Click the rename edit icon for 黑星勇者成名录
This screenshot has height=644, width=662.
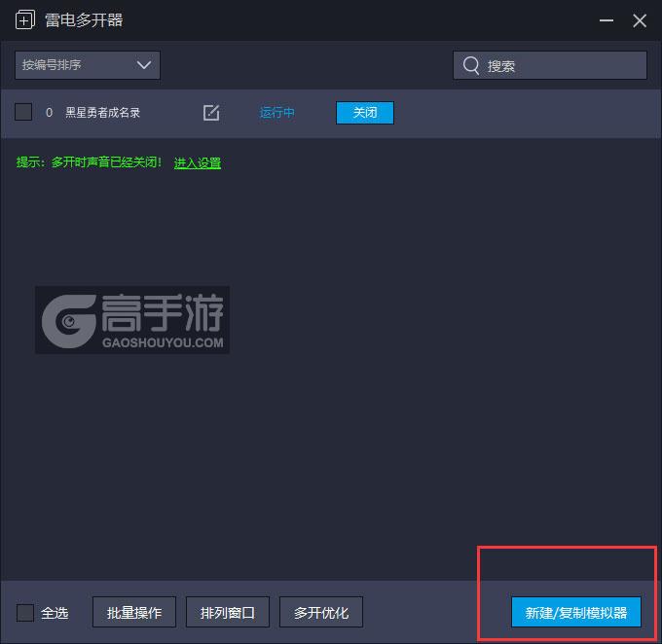pos(211,112)
